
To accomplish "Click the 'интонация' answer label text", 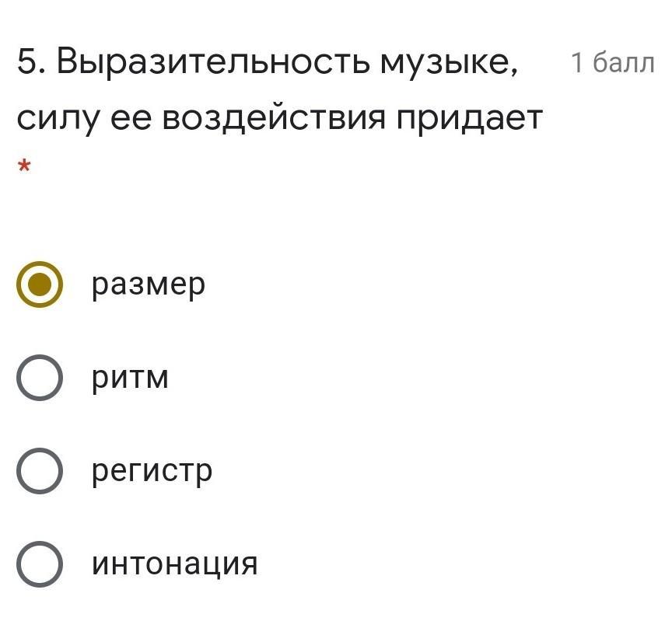I will (x=174, y=564).
